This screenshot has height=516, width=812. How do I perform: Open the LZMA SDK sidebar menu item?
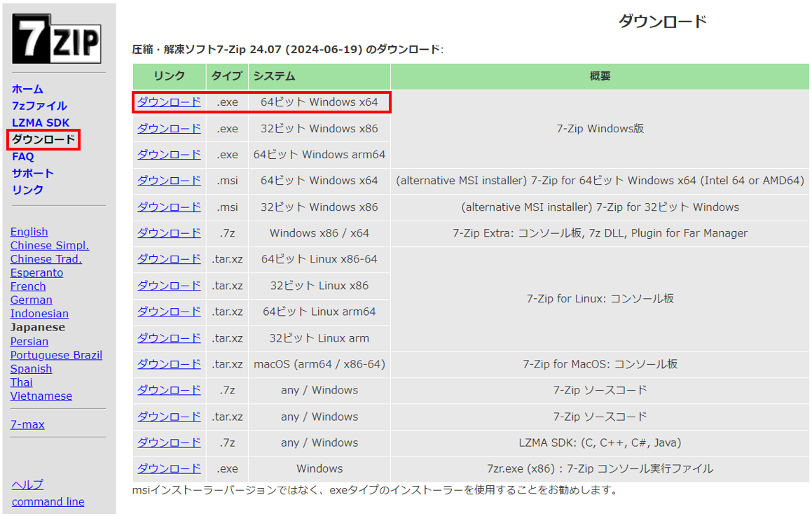tap(41, 123)
